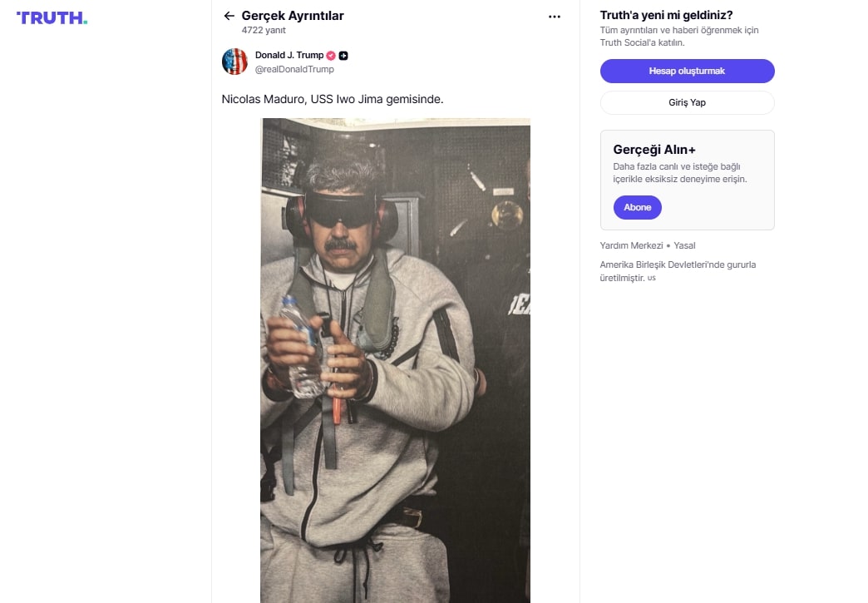Click the small US flag icon
The width and height of the screenshot is (868, 603).
point(652,279)
